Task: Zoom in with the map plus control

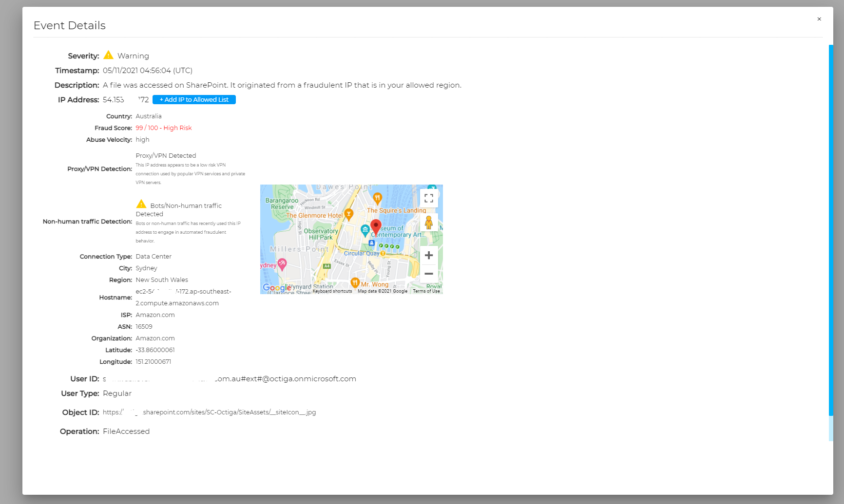Action: click(429, 255)
